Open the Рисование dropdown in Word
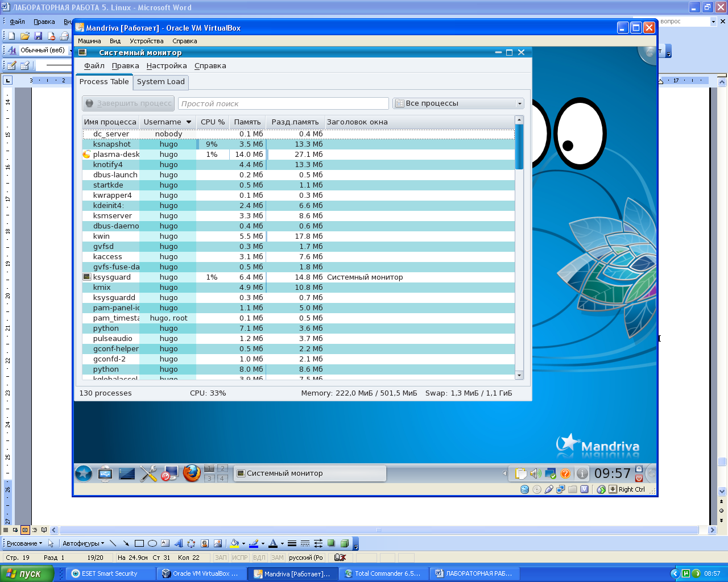Image resolution: width=728 pixels, height=582 pixels. point(24,543)
